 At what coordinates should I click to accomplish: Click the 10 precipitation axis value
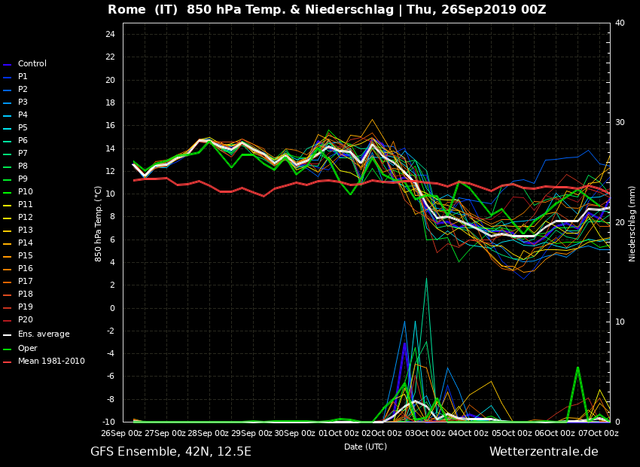coord(620,322)
